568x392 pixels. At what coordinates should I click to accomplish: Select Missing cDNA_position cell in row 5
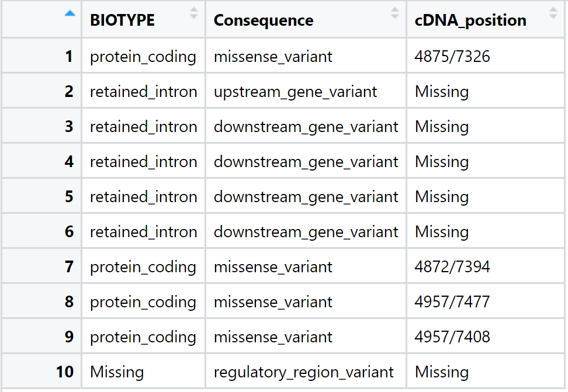pyautogui.click(x=486, y=196)
